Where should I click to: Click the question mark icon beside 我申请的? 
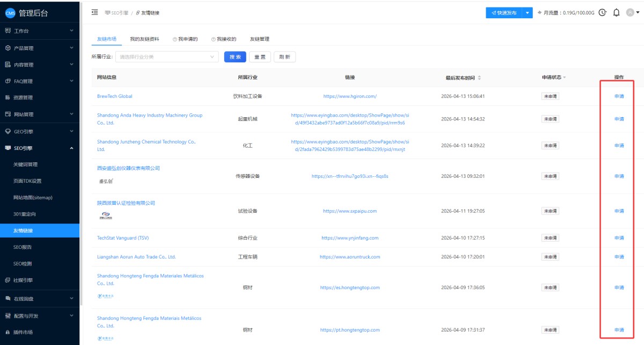(175, 39)
